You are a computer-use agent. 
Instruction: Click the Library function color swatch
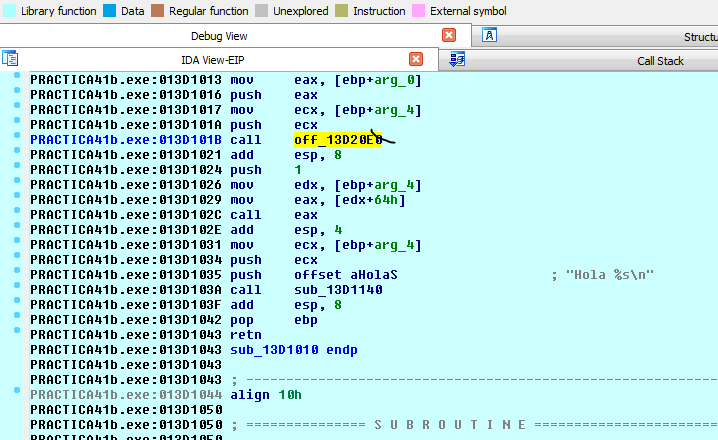[x=8, y=11]
